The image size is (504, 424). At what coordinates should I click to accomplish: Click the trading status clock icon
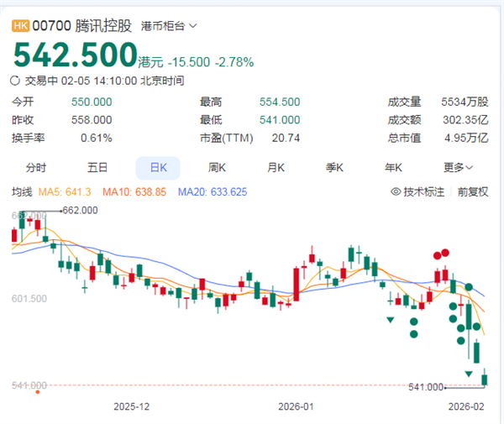(13, 81)
